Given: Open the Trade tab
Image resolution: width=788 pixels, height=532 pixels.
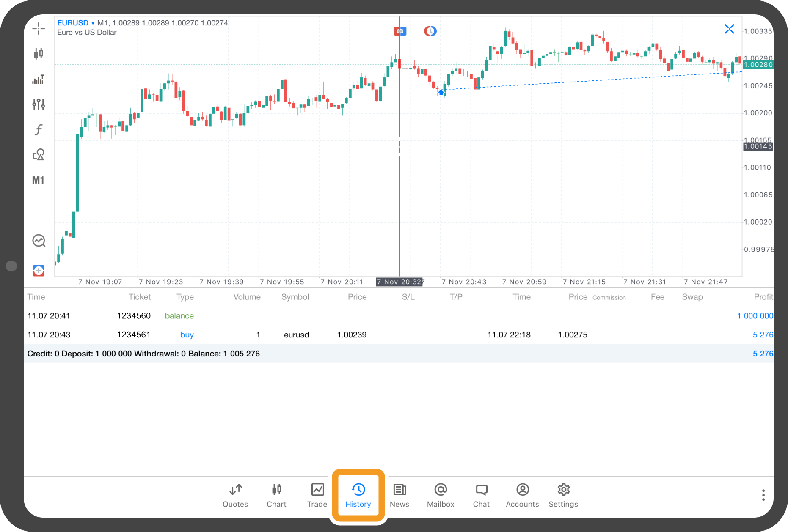Looking at the screenshot, I should point(317,495).
